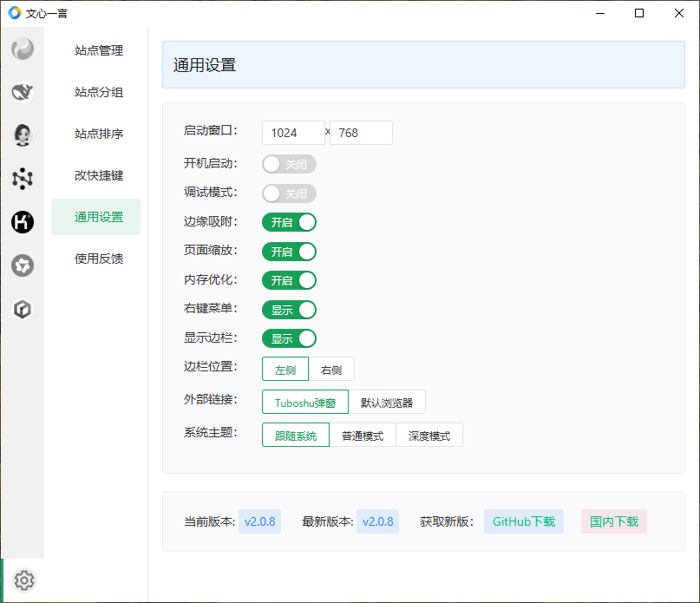Image resolution: width=700 pixels, height=603 pixels.
Task: Disable the 边缘吸附 switch
Action: [289, 222]
